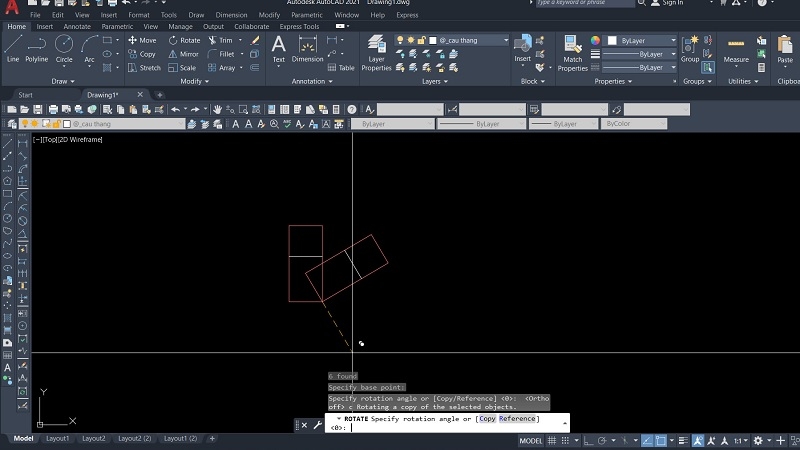The height and width of the screenshot is (450, 800).
Task: Click the object color wheel swatch
Action: tap(595, 40)
